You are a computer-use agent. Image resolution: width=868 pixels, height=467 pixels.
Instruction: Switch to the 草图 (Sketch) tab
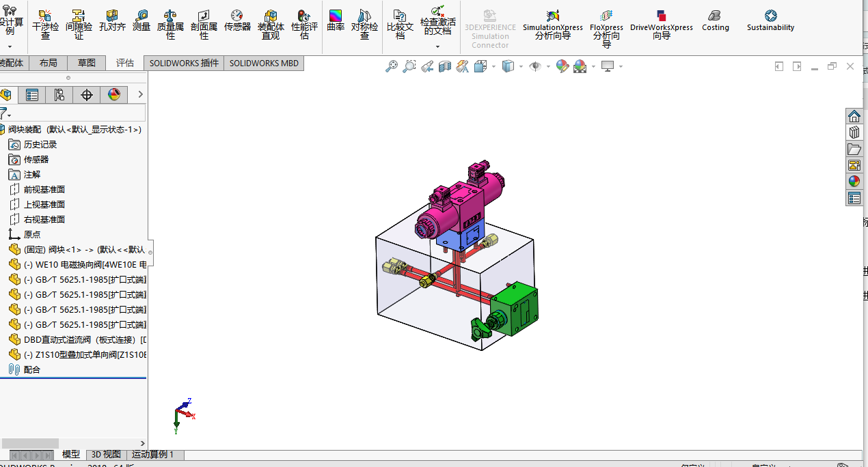[87, 63]
